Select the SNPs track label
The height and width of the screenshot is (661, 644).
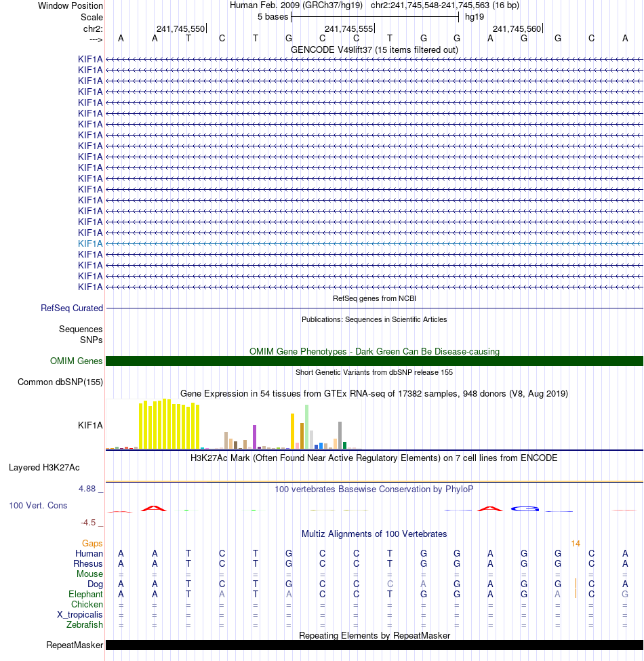pyautogui.click(x=91, y=340)
